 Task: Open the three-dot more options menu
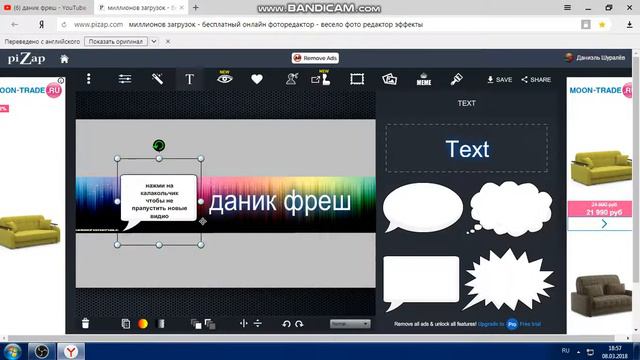pyautogui.click(x=89, y=79)
